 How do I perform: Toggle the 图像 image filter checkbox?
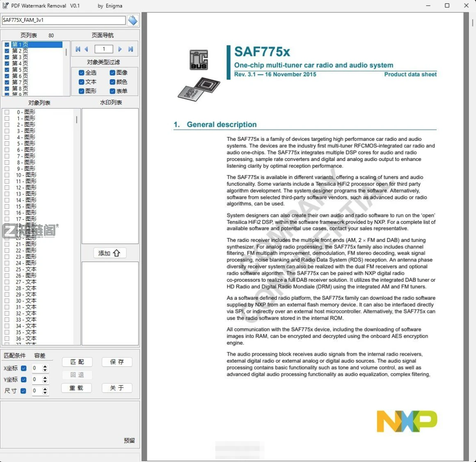click(x=112, y=73)
